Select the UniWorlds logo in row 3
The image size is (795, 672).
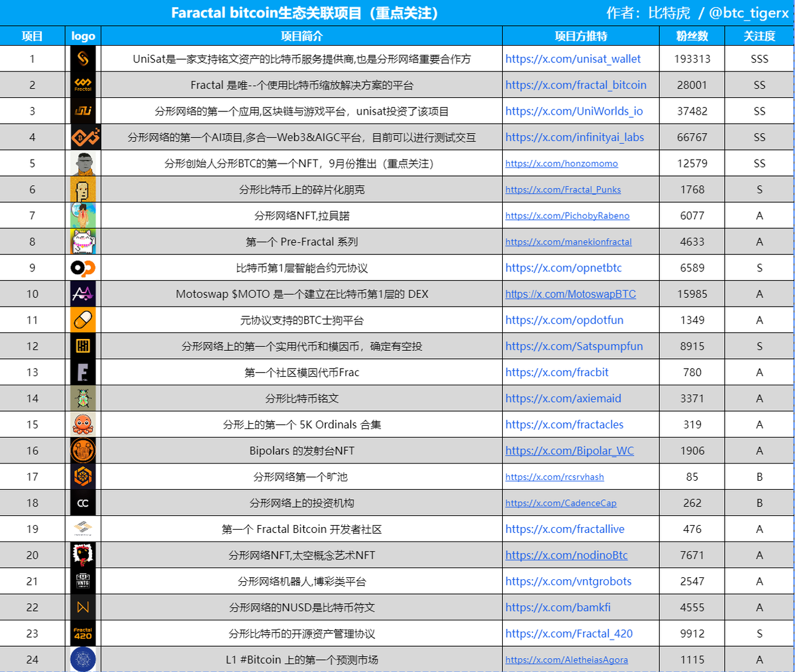coord(83,111)
